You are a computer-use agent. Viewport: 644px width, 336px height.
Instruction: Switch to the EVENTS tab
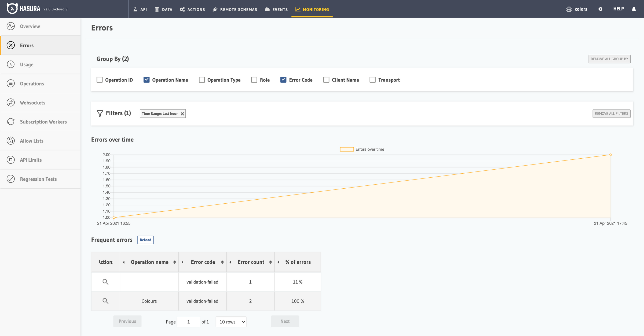[x=276, y=9]
